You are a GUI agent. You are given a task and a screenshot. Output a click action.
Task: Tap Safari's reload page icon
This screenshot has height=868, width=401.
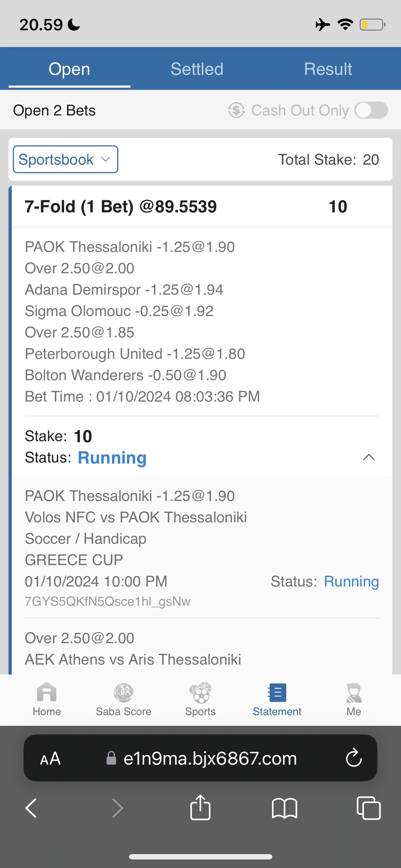coord(354,758)
